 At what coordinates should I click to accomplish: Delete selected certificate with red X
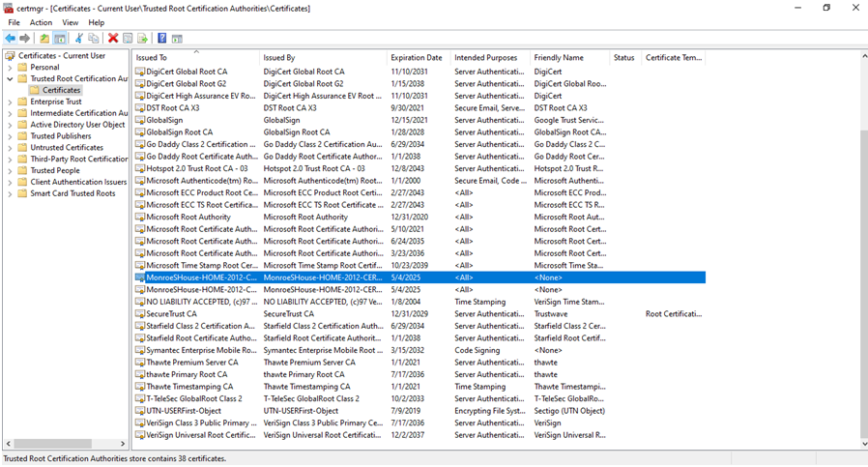click(113, 39)
